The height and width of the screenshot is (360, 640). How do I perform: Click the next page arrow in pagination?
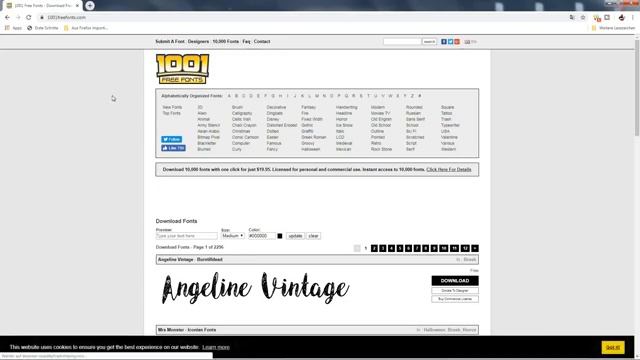[x=475, y=248]
